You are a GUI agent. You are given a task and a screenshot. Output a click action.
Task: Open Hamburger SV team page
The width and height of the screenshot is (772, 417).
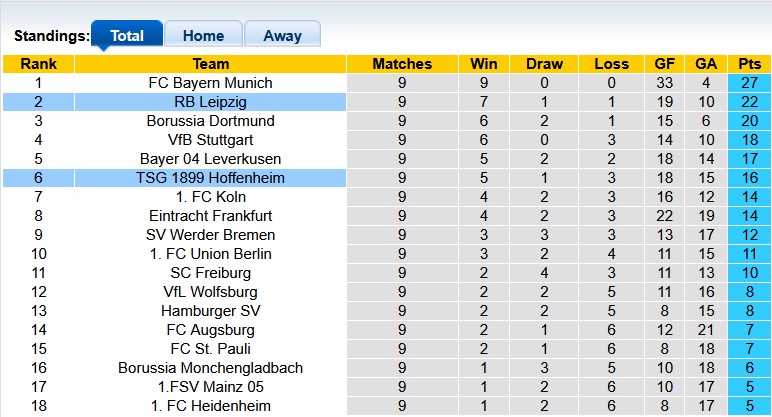pos(210,311)
